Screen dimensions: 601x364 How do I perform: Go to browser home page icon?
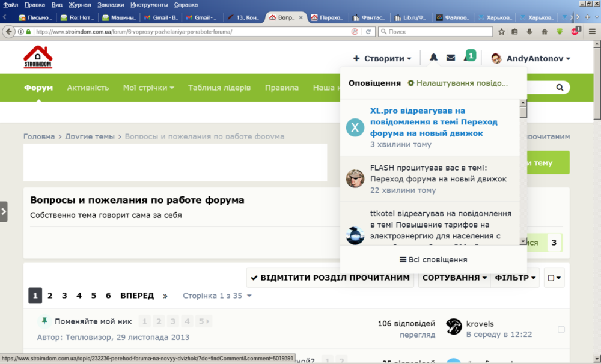545,31
